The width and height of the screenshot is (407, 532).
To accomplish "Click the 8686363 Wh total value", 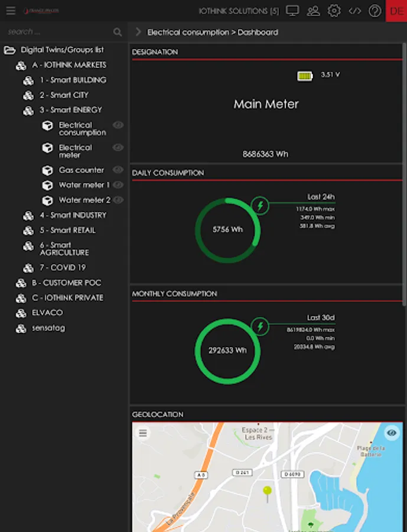I will pyautogui.click(x=265, y=154).
